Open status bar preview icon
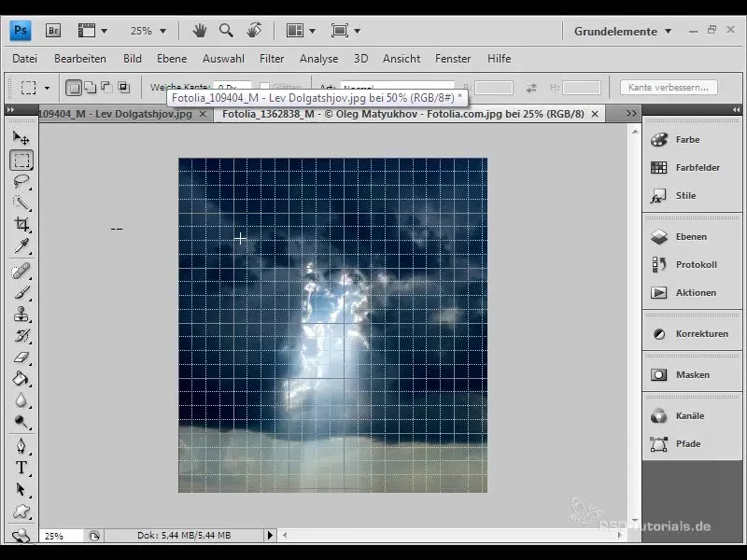This screenshot has height=560, width=747. point(94,536)
